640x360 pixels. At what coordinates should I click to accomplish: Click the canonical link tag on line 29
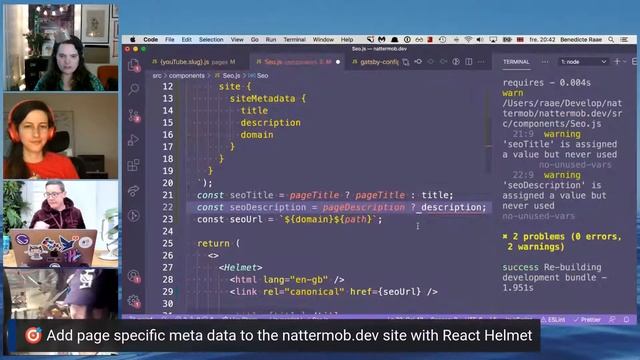click(333, 292)
